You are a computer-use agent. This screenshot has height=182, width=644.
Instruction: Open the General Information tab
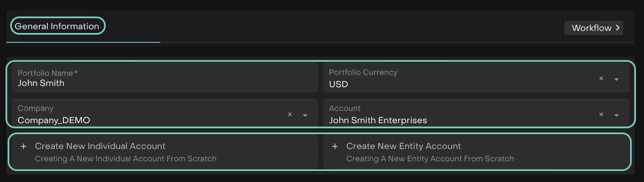tap(57, 26)
